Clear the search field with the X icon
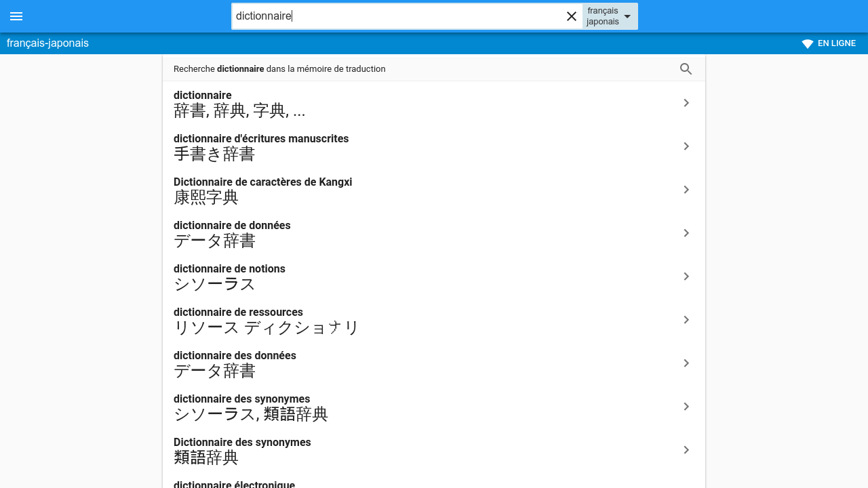Image resolution: width=868 pixels, height=488 pixels. pos(572,16)
